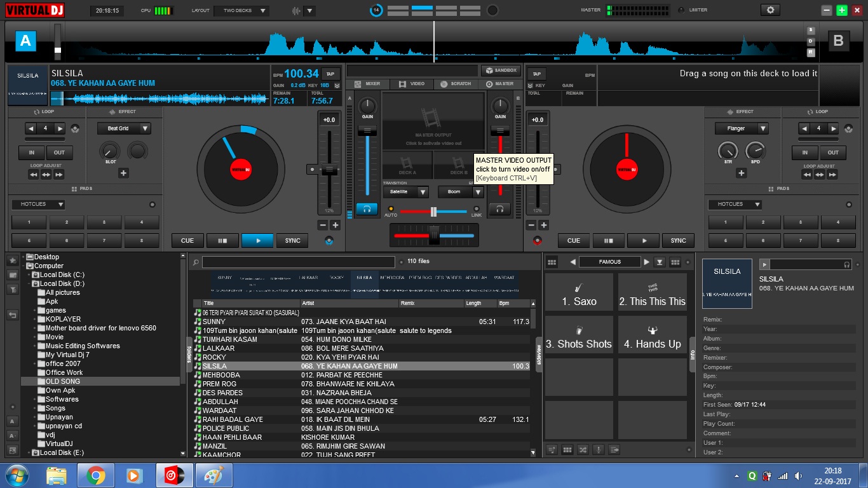Sort by the Bpm column header
The height and width of the screenshot is (488, 868).
(513, 303)
